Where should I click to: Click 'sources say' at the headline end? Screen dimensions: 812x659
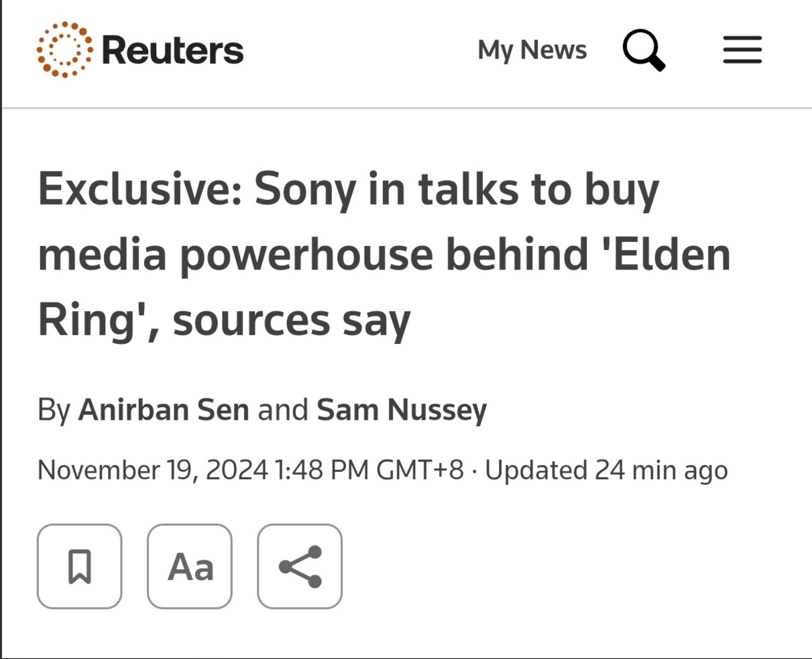(291, 320)
